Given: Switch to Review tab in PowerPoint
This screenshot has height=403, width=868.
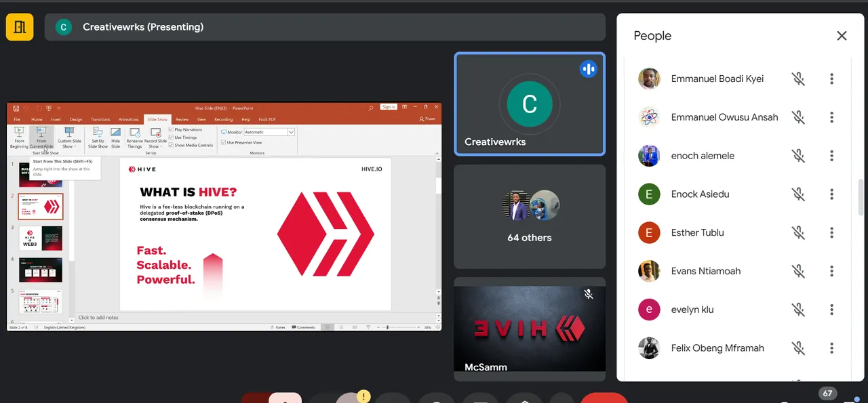Looking at the screenshot, I should (182, 119).
